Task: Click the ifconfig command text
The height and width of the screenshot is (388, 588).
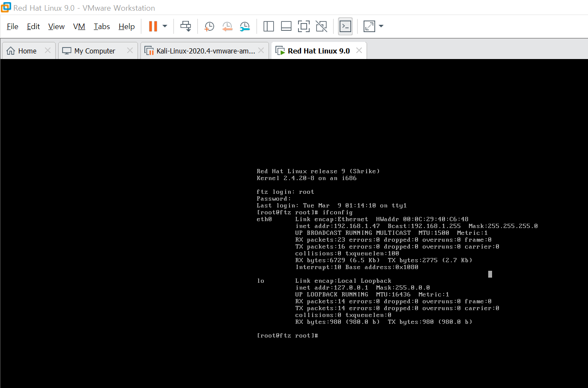Action: pyautogui.click(x=337, y=213)
